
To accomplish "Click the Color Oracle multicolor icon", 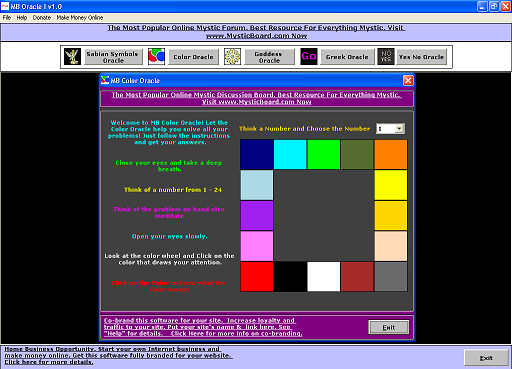I will tap(156, 56).
